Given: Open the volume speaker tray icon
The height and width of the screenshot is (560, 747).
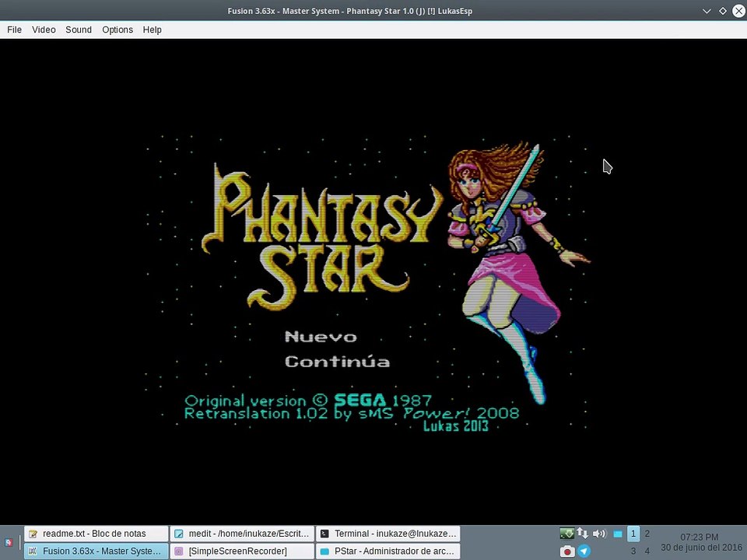Looking at the screenshot, I should 599,534.
